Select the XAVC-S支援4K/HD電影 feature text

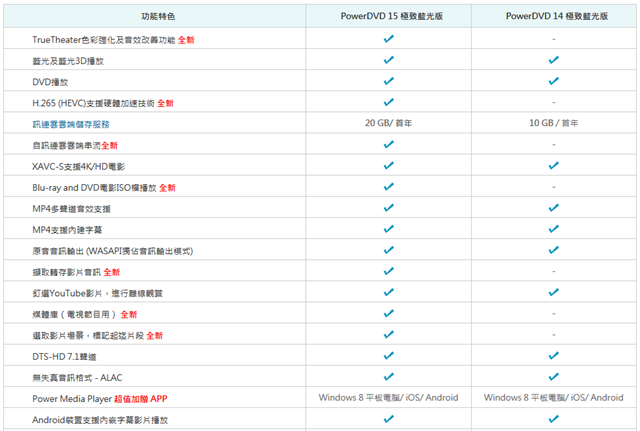[x=79, y=167]
